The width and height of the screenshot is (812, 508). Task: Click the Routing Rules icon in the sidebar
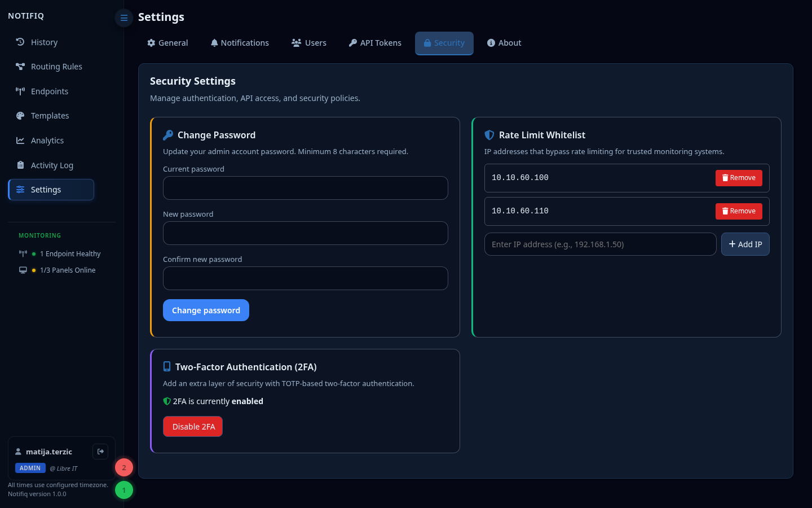tap(20, 67)
